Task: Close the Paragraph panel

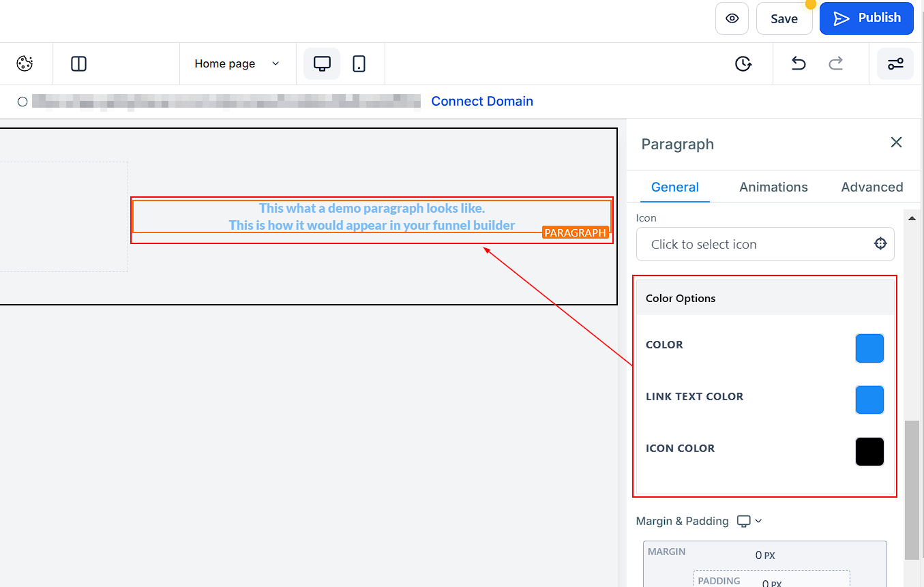Action: pyautogui.click(x=896, y=142)
